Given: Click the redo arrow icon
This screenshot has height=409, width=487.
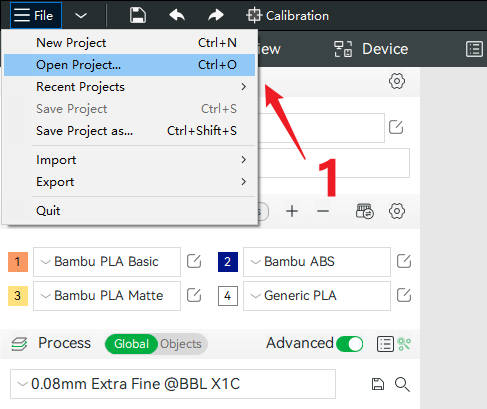Looking at the screenshot, I should click(x=216, y=15).
